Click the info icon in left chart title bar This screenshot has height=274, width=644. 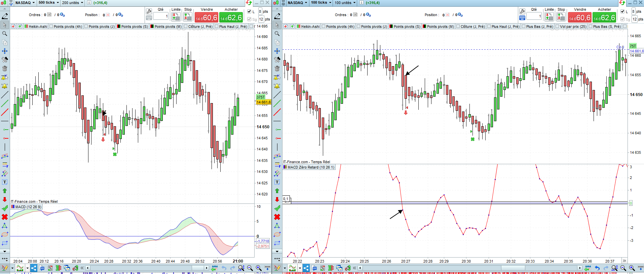point(89,3)
